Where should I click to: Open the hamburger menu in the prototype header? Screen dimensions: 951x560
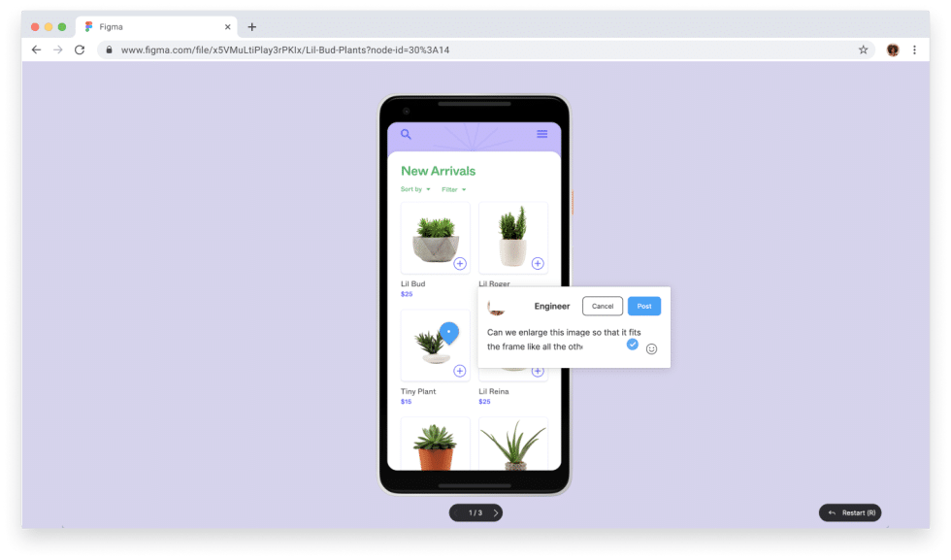pyautogui.click(x=543, y=135)
